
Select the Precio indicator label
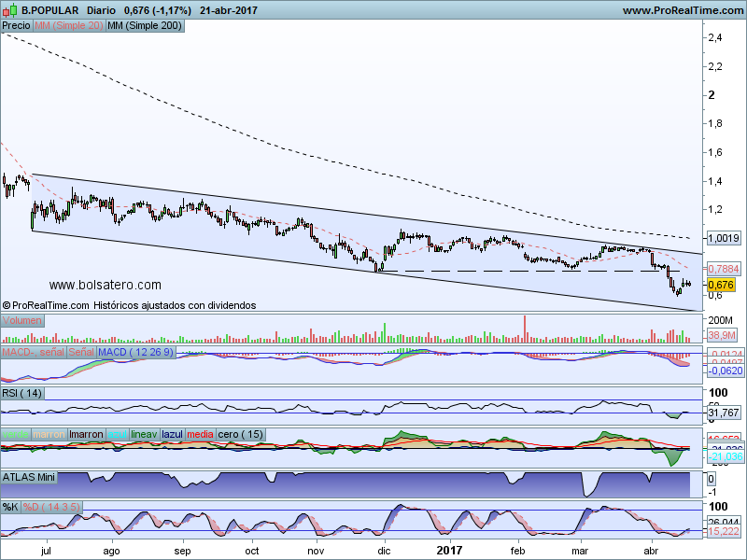(16, 26)
